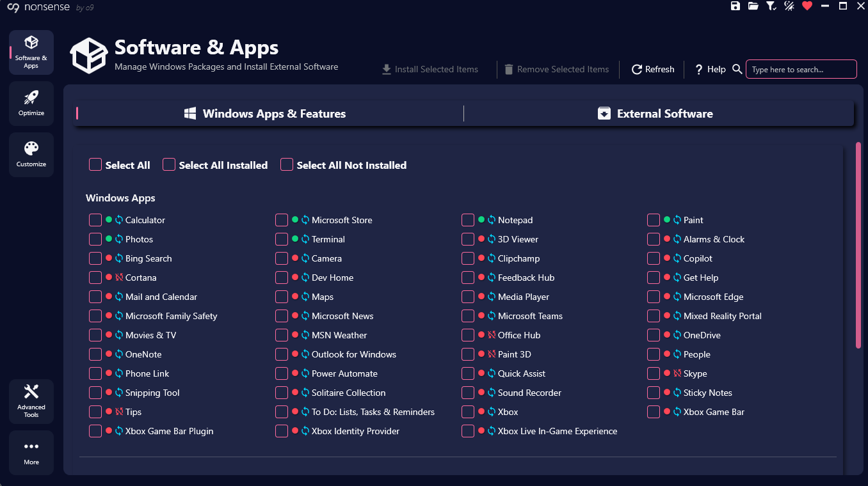Check the Notepad app checkbox
868x486 pixels.
coord(468,219)
